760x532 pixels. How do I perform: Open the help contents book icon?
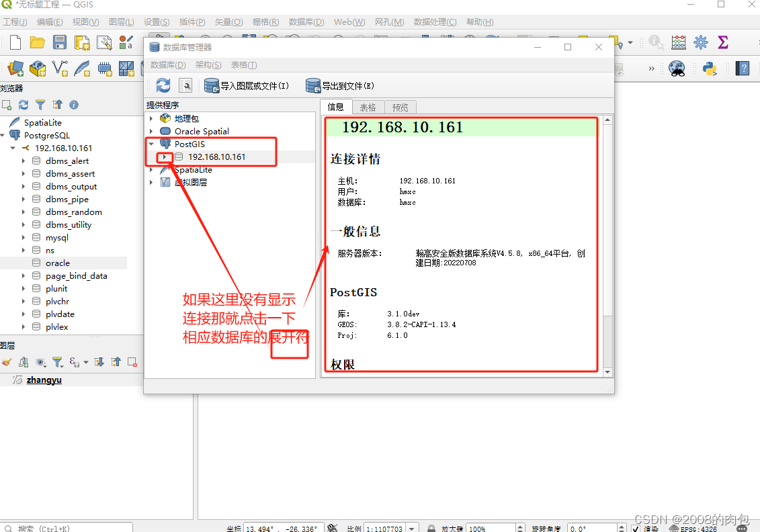742,69
